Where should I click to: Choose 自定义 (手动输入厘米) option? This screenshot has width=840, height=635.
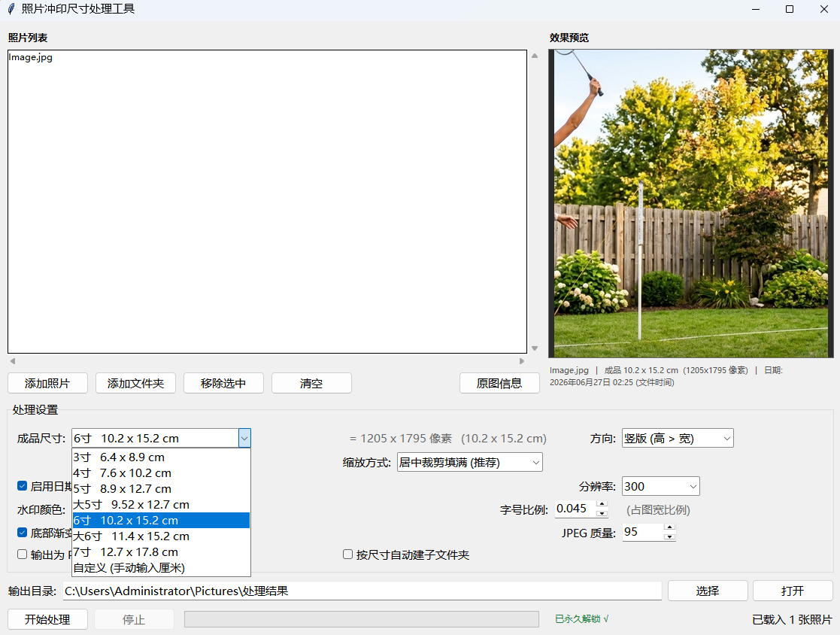pyautogui.click(x=161, y=568)
